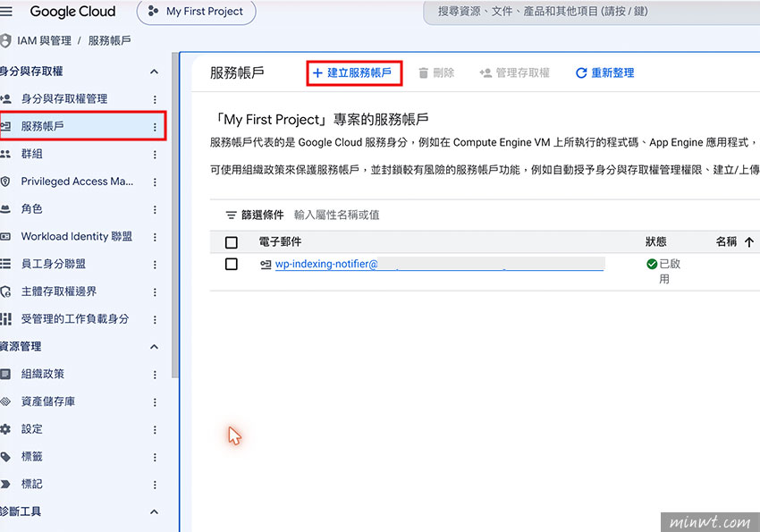Viewport: 760px width, 532px height.
Task: Click the 篩選條件 filter icon
Action: pos(232,215)
